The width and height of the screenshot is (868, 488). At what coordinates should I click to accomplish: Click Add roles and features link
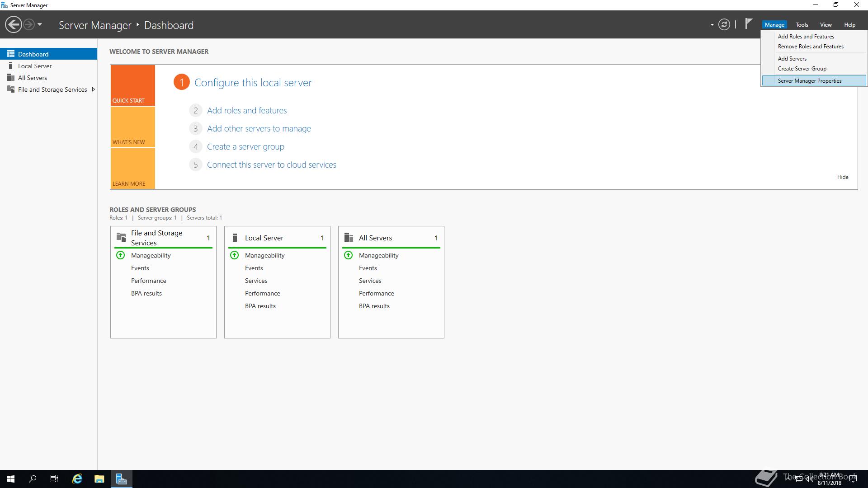coord(247,110)
